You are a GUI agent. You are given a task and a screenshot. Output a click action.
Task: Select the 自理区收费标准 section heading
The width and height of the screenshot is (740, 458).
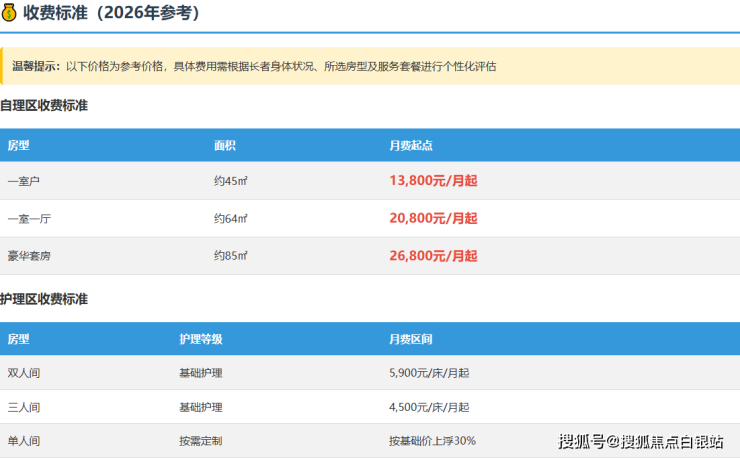tap(45, 105)
